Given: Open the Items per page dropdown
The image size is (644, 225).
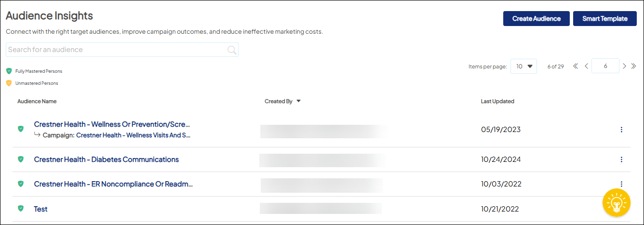Looking at the screenshot, I should pos(523,66).
